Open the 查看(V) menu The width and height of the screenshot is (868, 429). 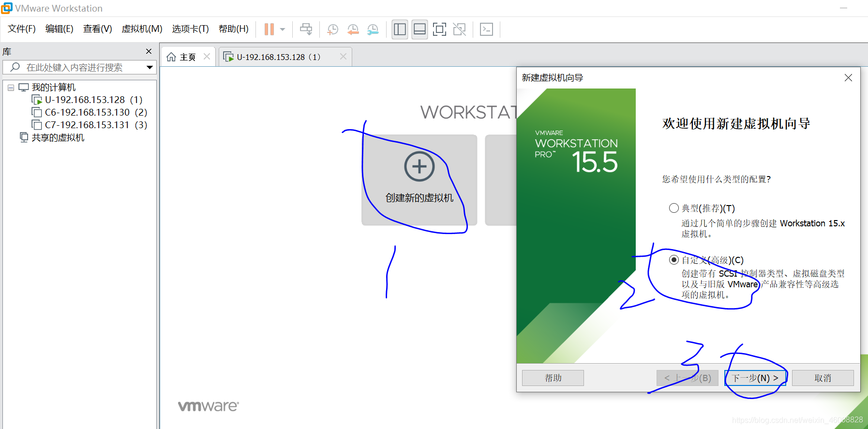[98, 29]
